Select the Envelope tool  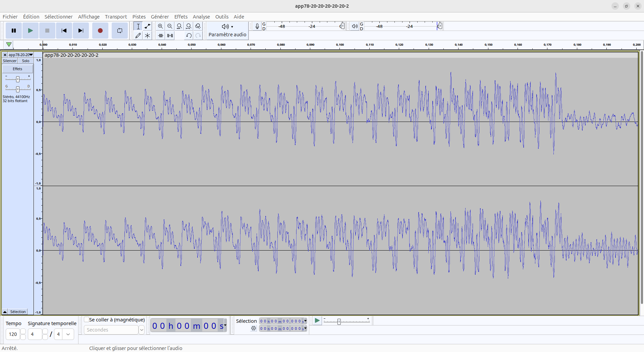[147, 26]
